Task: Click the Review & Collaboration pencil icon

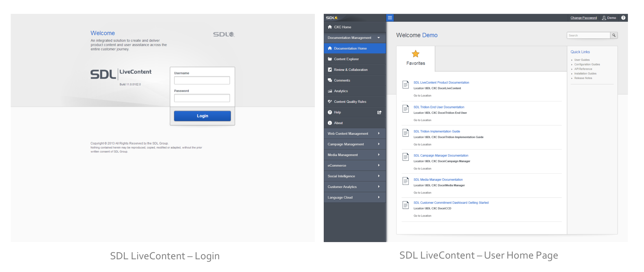Action: coord(329,70)
